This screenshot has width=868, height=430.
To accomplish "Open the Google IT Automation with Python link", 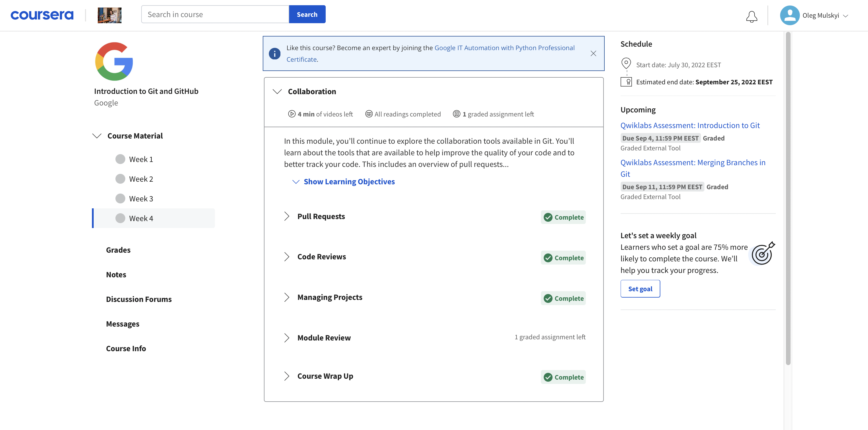I will click(x=431, y=54).
